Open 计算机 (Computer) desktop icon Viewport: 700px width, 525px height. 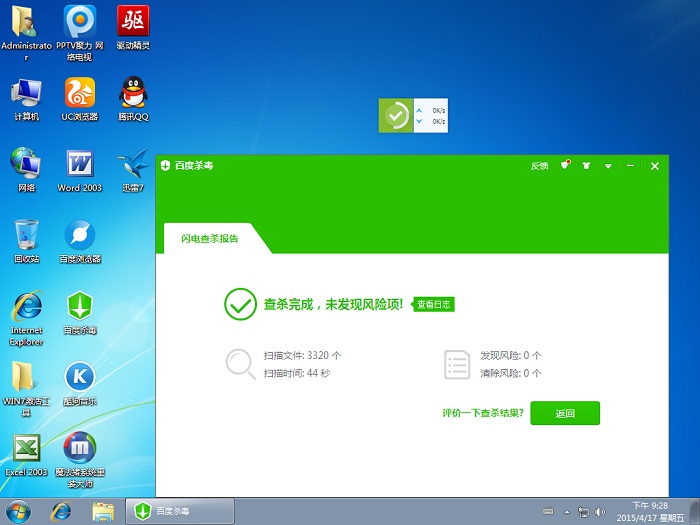click(x=26, y=99)
